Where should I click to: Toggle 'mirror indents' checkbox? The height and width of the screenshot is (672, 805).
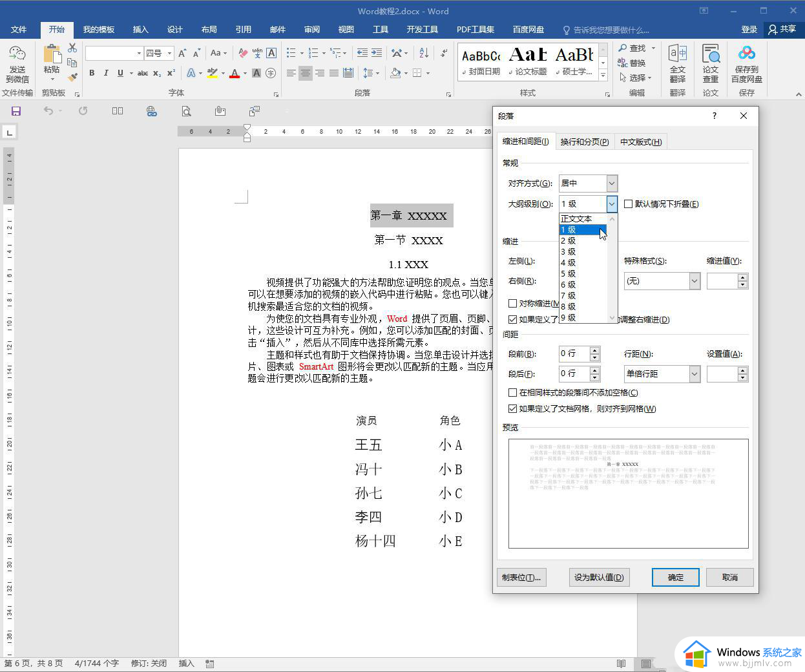click(x=512, y=303)
